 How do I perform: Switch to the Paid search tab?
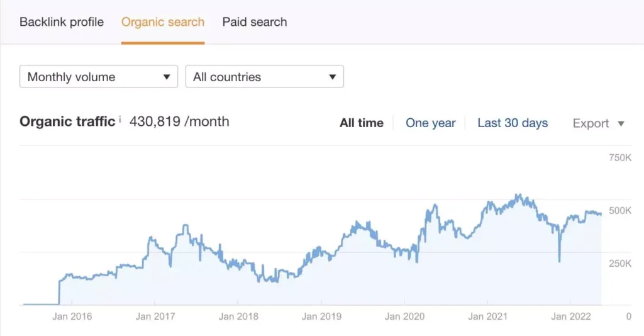tap(255, 22)
